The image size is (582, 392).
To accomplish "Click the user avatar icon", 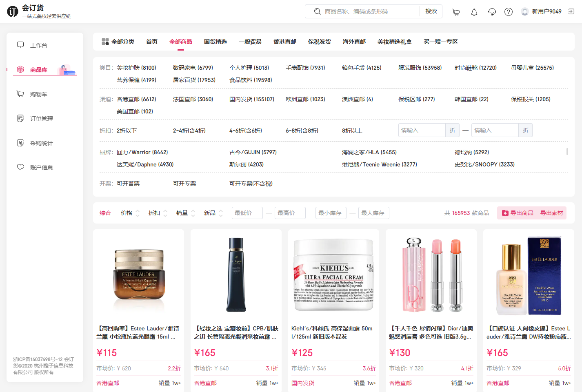I will 525,12.
